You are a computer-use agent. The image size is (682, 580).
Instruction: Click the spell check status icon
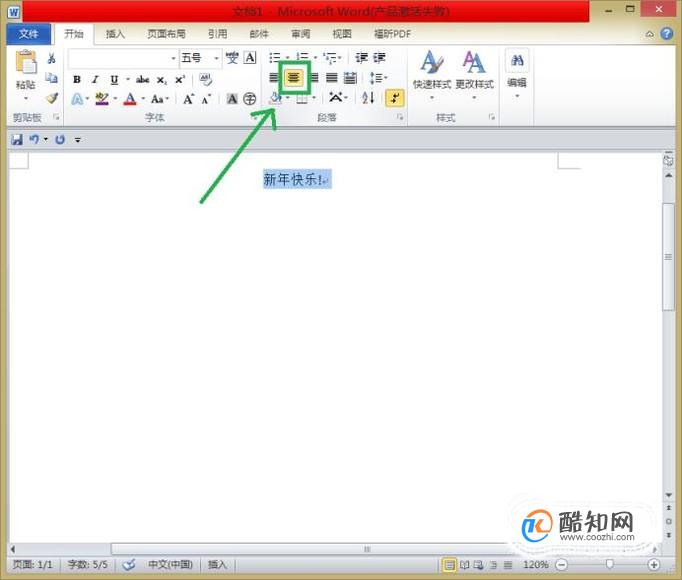[x=129, y=565]
